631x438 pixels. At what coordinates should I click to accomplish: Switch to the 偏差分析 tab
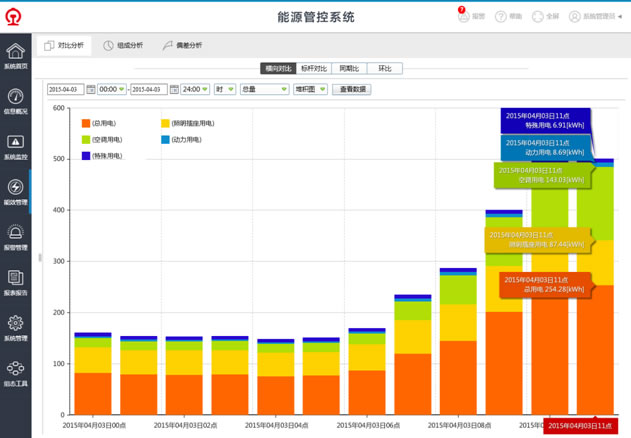(x=182, y=45)
